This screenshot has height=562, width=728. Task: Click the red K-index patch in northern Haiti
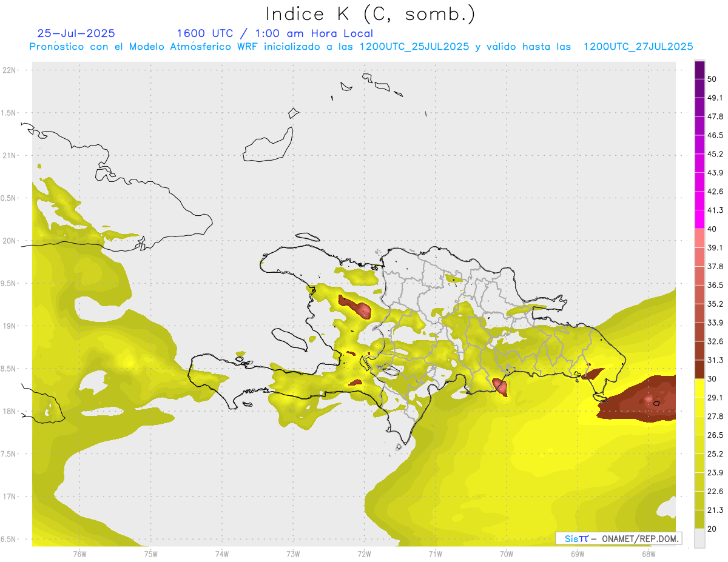pyautogui.click(x=356, y=307)
